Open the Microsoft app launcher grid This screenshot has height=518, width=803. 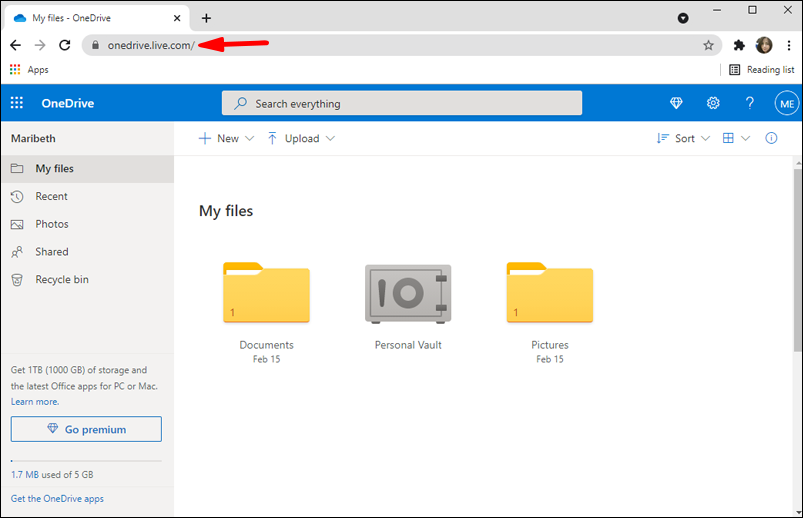17,103
